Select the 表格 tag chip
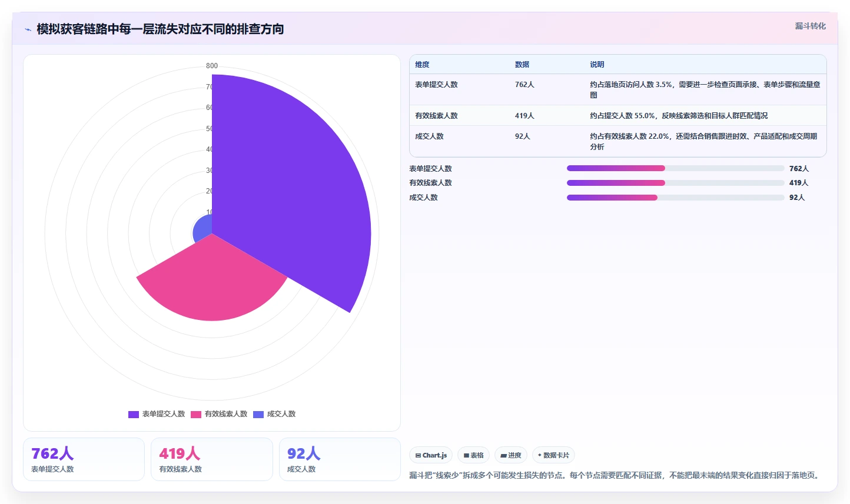 (x=473, y=455)
